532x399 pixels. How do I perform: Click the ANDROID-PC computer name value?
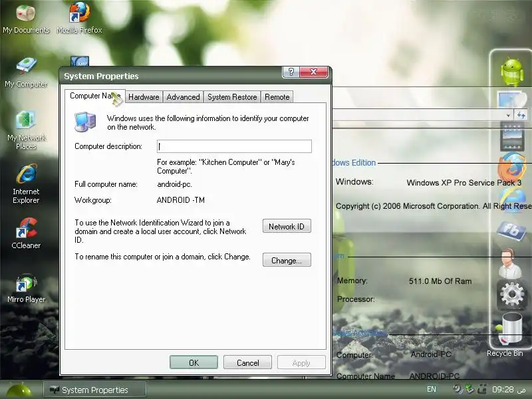(x=434, y=376)
